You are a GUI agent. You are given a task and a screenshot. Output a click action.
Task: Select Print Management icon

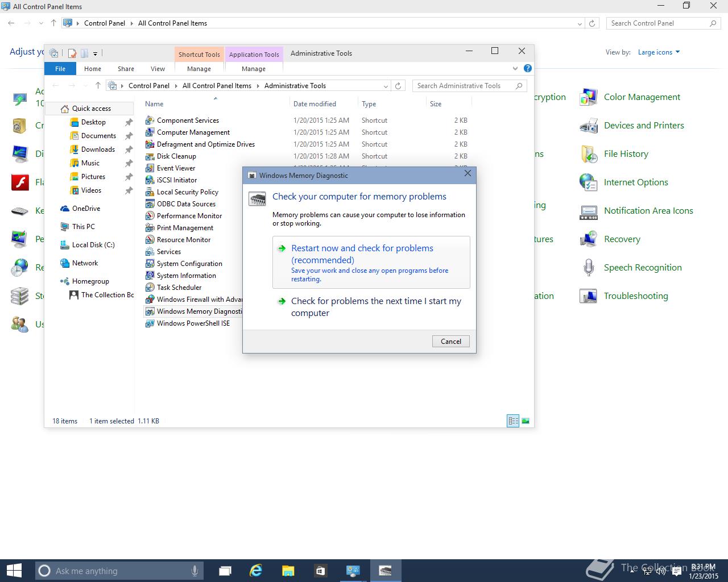tap(150, 228)
